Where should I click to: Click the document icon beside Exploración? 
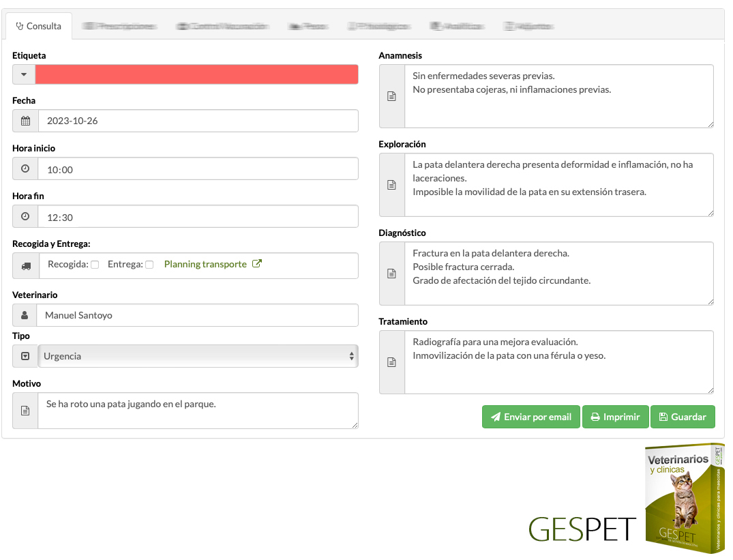tap(392, 185)
